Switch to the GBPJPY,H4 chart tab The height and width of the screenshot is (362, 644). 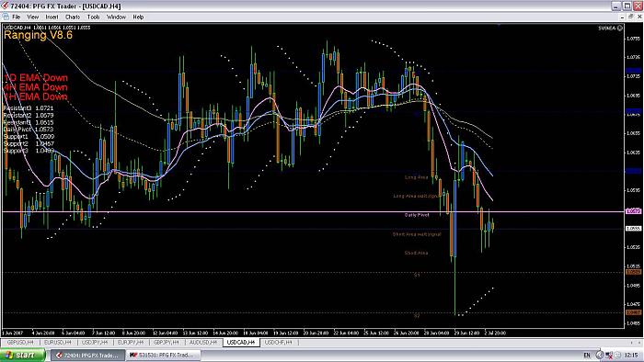[x=167, y=342]
